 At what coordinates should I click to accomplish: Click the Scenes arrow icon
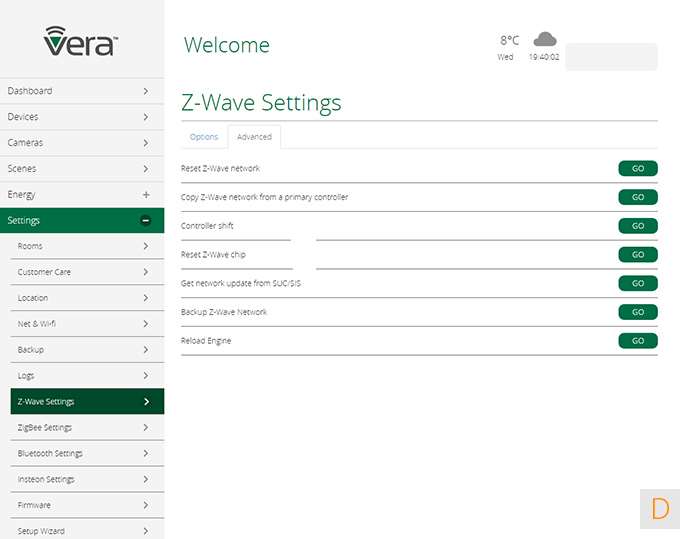click(146, 169)
